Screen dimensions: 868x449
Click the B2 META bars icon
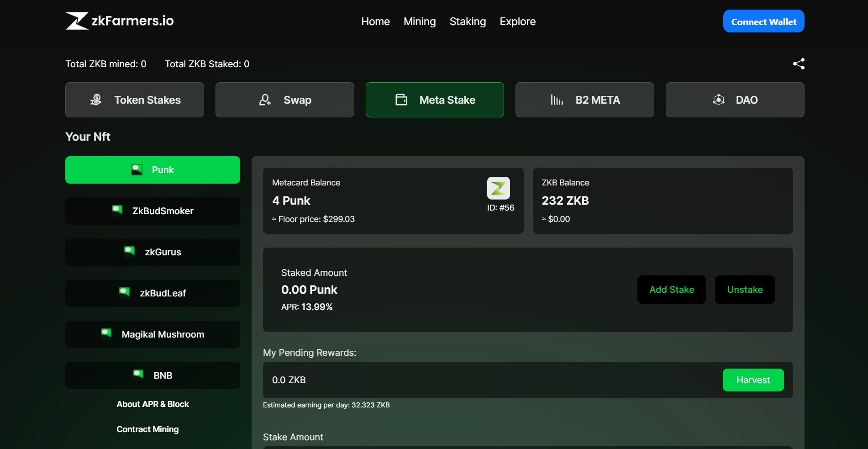[557, 100]
